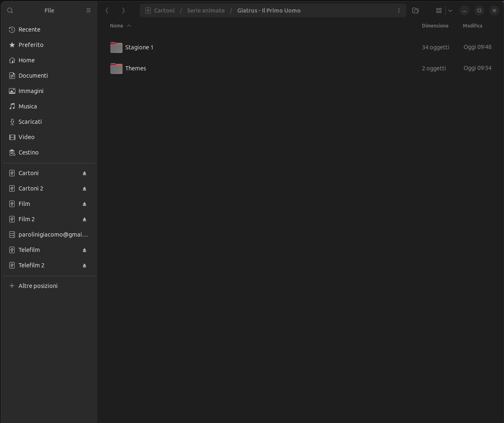
Task: Select the Stagione 1 folder
Action: point(139,47)
